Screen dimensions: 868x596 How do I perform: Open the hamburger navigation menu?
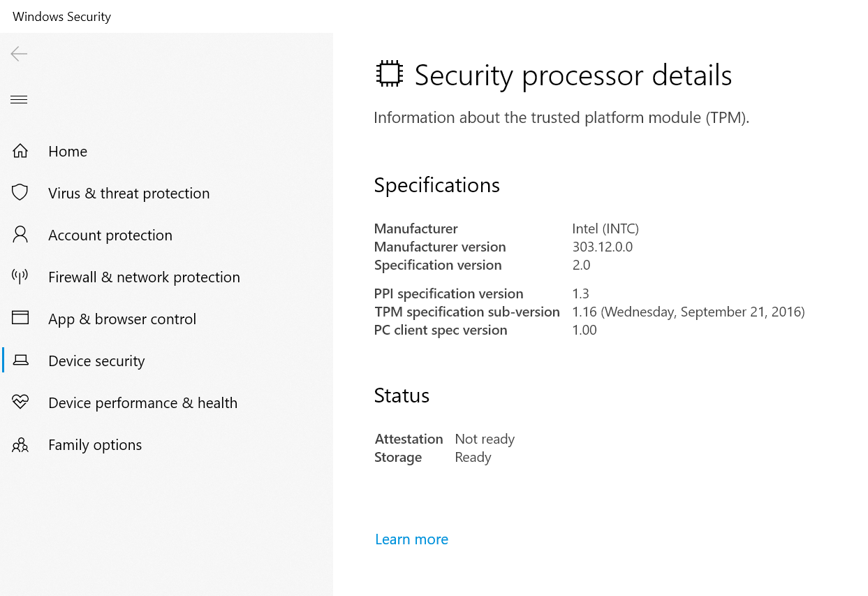19,99
